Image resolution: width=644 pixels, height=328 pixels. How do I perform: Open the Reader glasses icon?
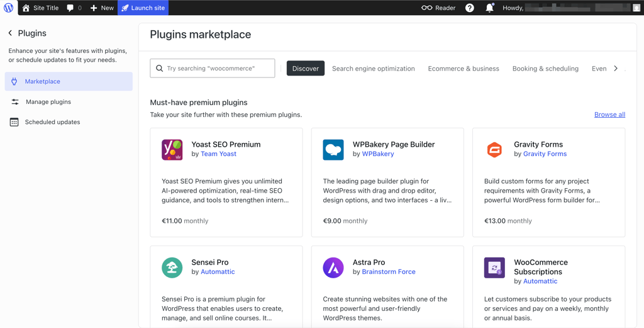[427, 8]
